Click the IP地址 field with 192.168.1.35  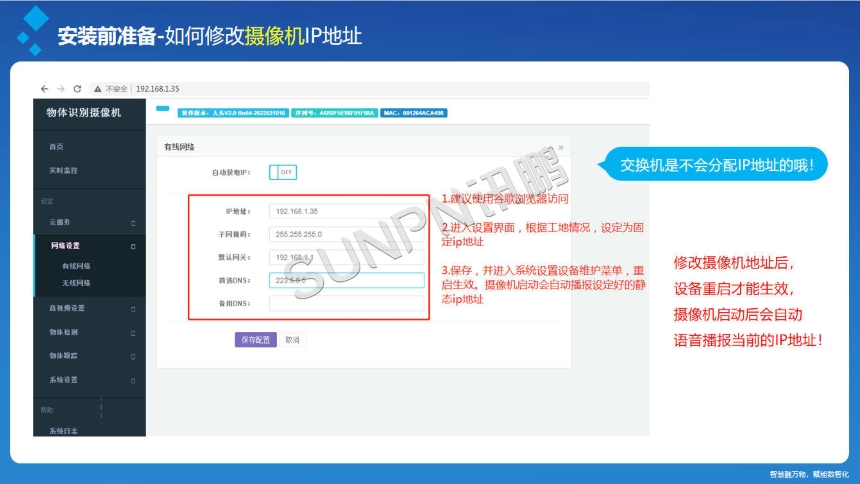click(347, 211)
